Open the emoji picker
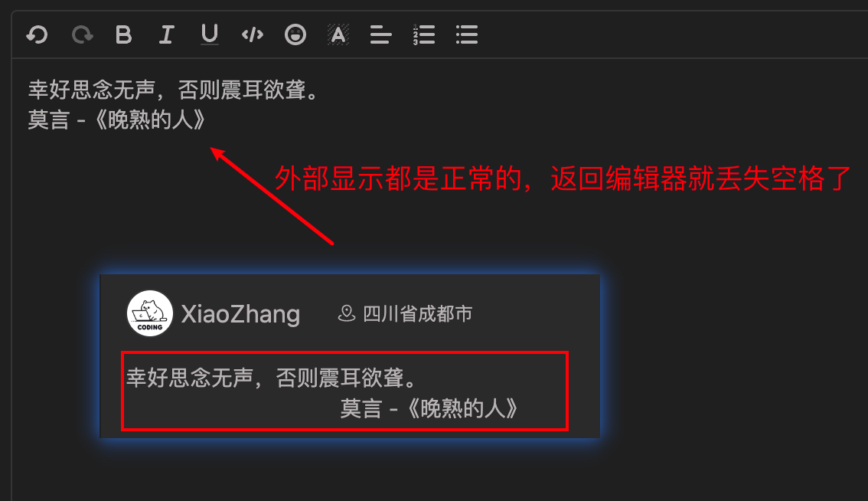This screenshot has width=868, height=501. 295,34
